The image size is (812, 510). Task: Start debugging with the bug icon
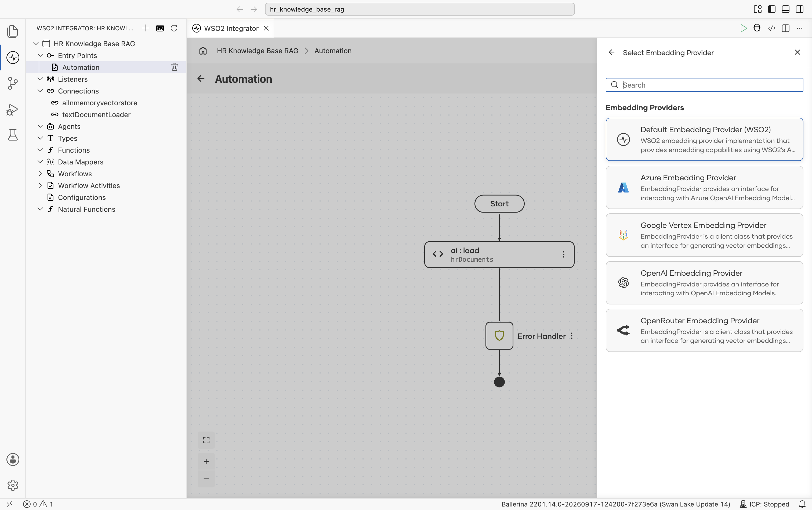tap(757, 28)
